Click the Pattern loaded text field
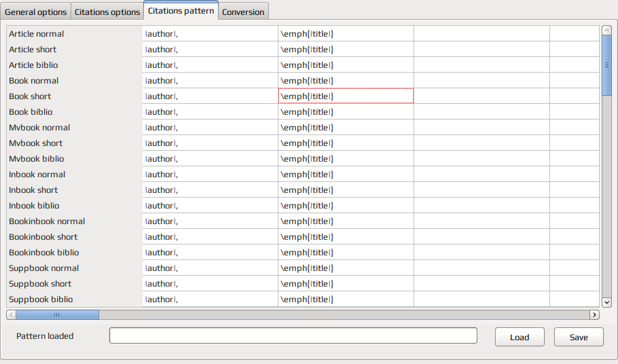This screenshot has width=618, height=364. coord(293,335)
